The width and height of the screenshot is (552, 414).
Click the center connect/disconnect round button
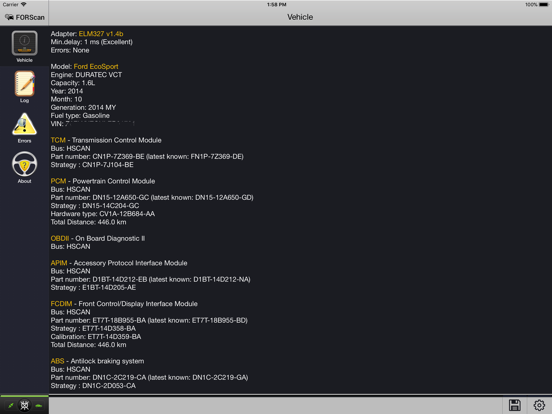[24, 406]
